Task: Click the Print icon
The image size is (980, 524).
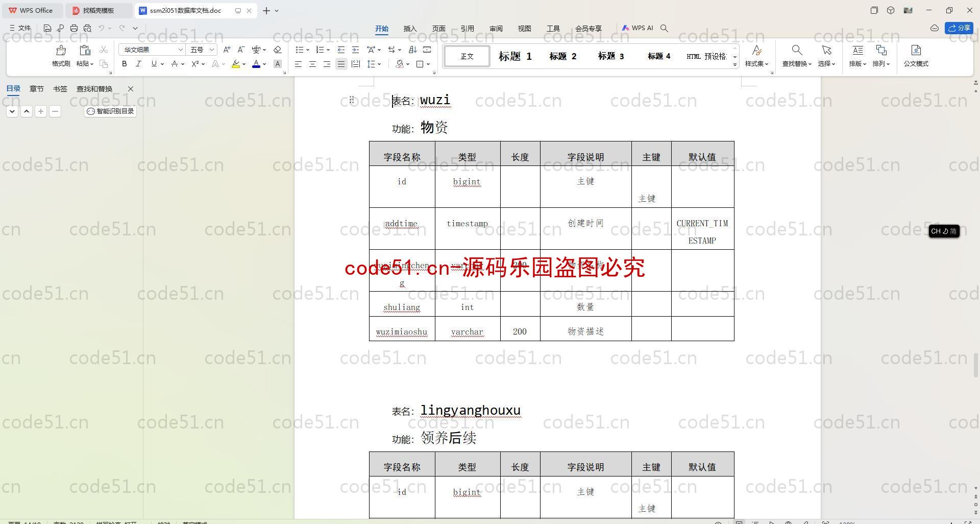Action: (74, 28)
